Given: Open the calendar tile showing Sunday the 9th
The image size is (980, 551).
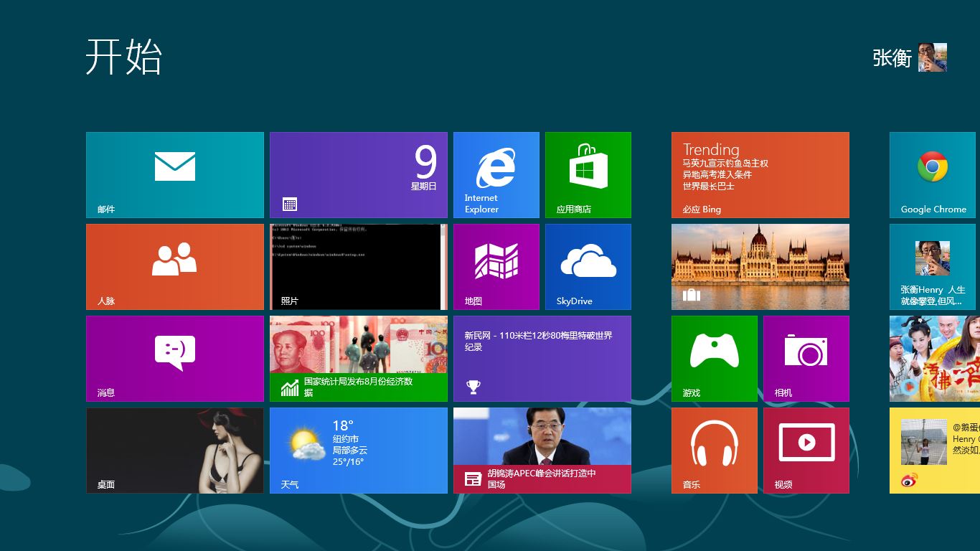Looking at the screenshot, I should 358,174.
